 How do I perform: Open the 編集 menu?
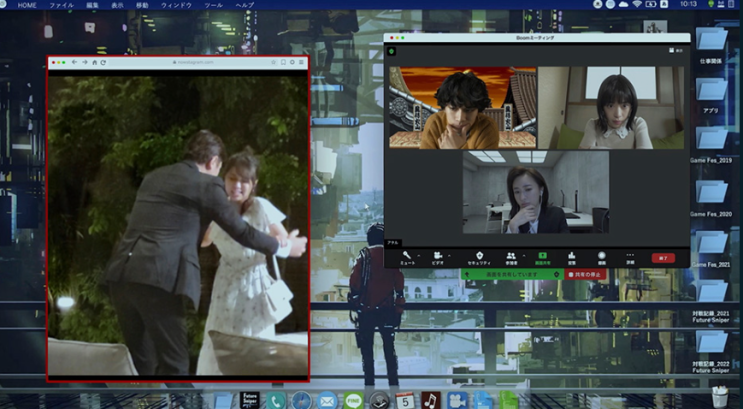click(92, 5)
